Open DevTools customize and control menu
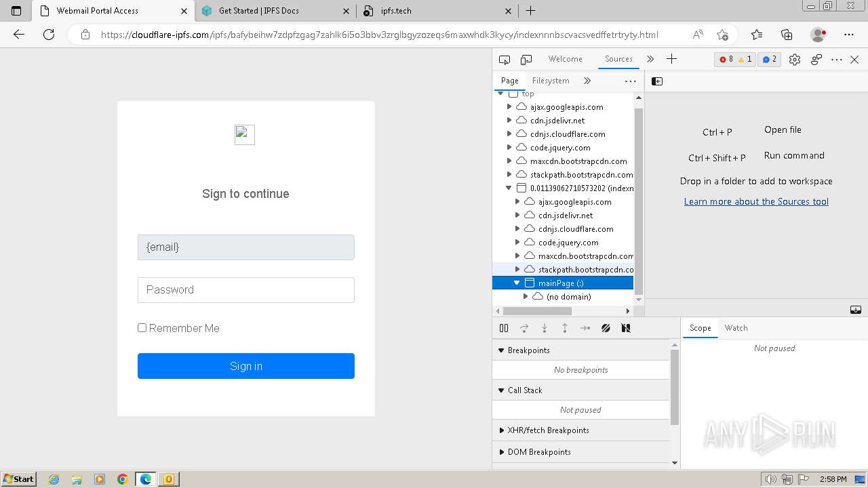Image resolution: width=868 pixels, height=488 pixels. coord(837,60)
